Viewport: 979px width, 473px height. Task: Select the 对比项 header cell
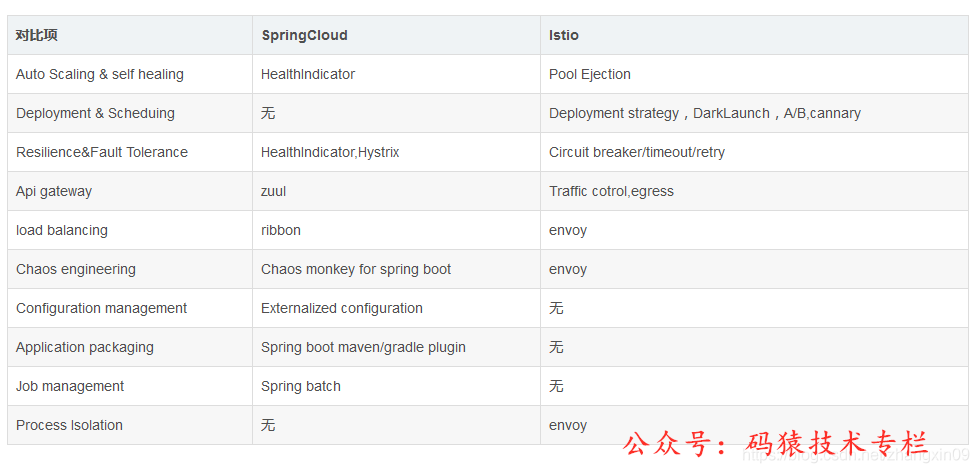pos(130,35)
